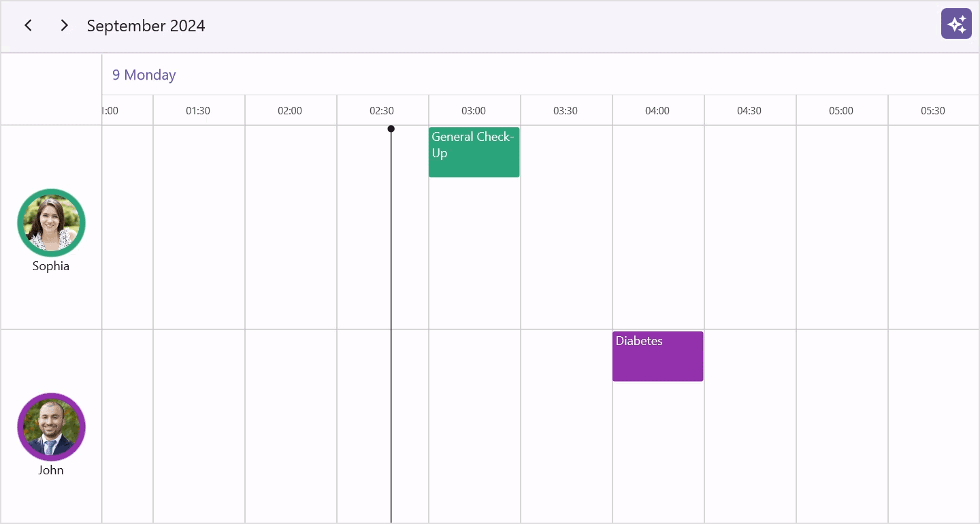
Task: Click the right navigation chevron
Action: coord(64,24)
